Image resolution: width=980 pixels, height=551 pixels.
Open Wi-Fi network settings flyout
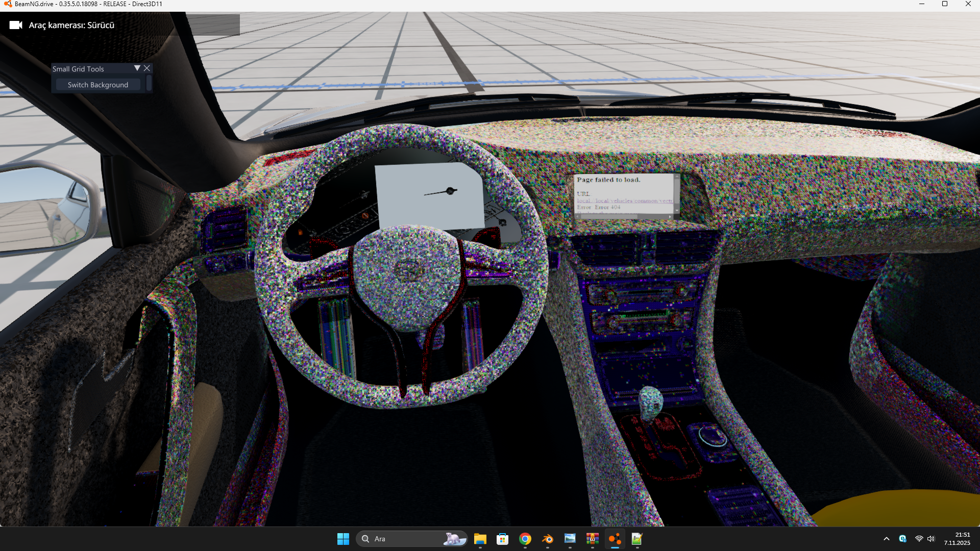pyautogui.click(x=919, y=539)
